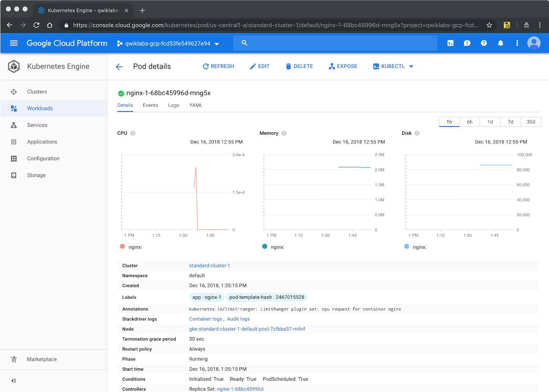Click the browser address bar URL
549x392 pixels.
pos(276,25)
